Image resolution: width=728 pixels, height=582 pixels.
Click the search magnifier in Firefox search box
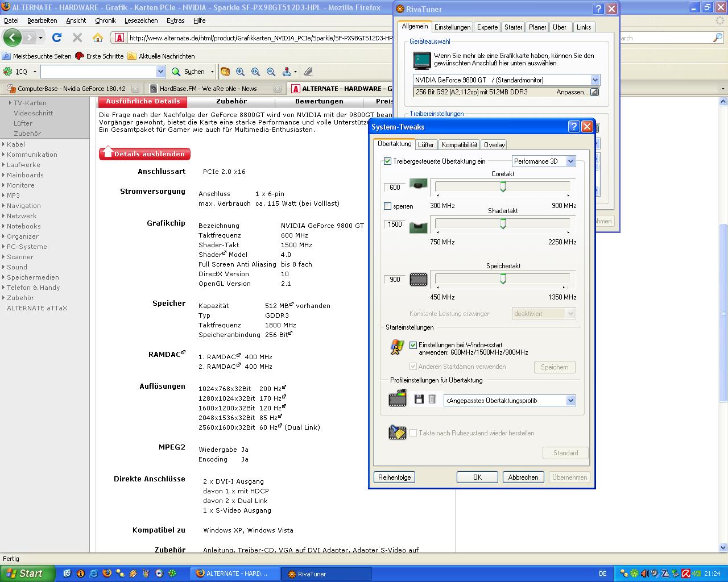[718, 38]
